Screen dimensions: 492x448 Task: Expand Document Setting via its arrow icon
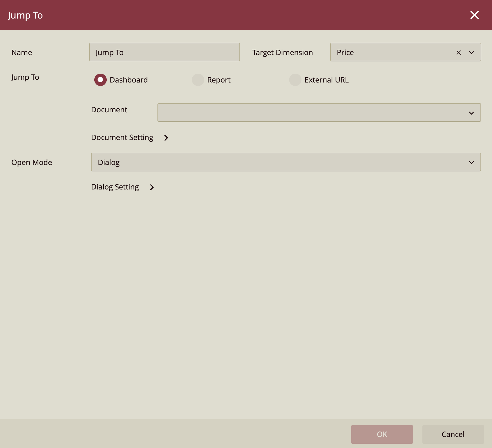166,138
